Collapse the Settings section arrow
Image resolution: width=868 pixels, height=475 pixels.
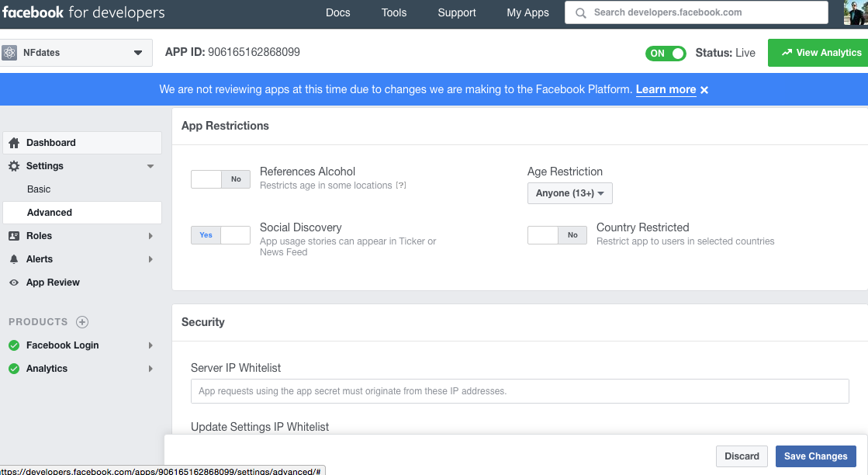coord(150,166)
